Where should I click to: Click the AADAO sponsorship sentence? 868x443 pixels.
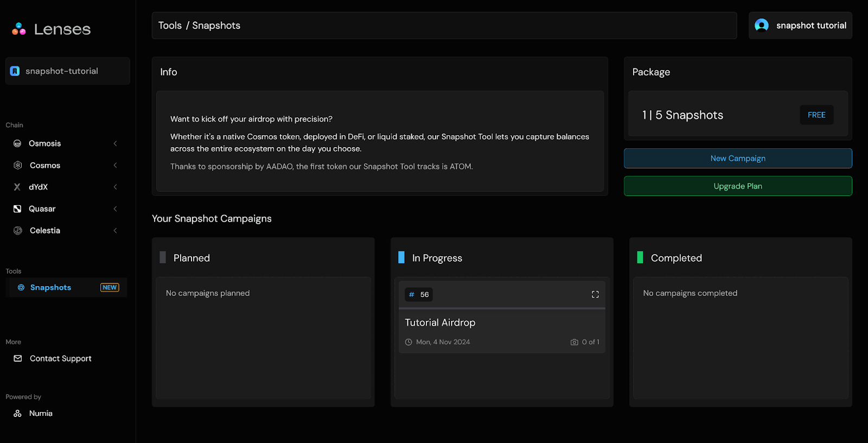point(322,167)
